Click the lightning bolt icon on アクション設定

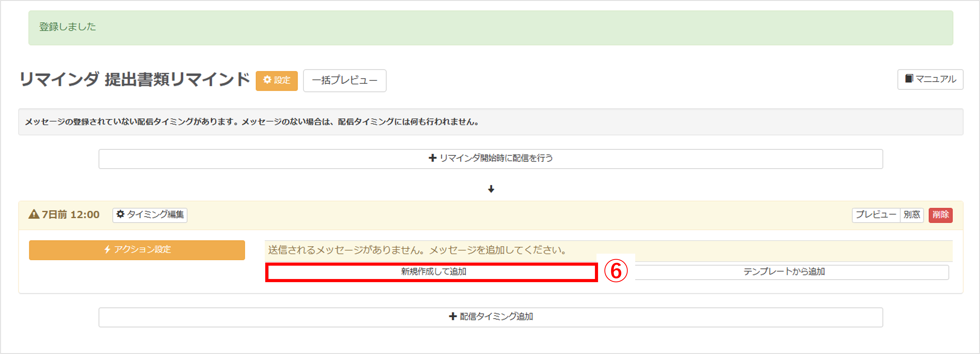tap(108, 249)
